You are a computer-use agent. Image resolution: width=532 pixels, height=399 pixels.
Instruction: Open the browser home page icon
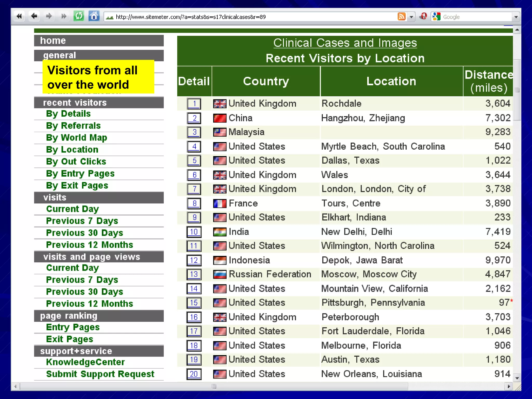94,16
